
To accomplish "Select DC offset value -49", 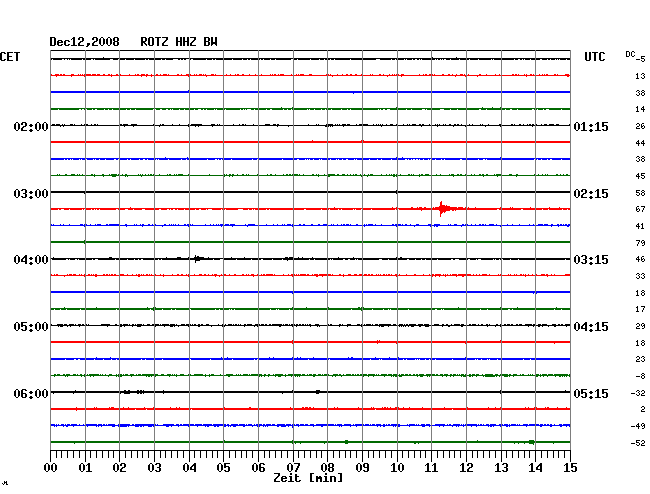I will (638, 426).
